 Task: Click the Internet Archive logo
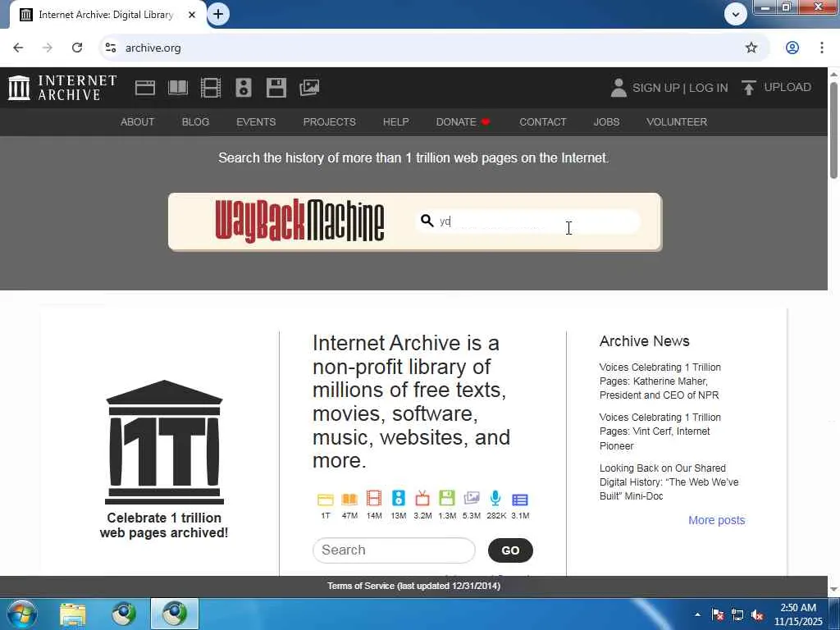pyautogui.click(x=62, y=87)
